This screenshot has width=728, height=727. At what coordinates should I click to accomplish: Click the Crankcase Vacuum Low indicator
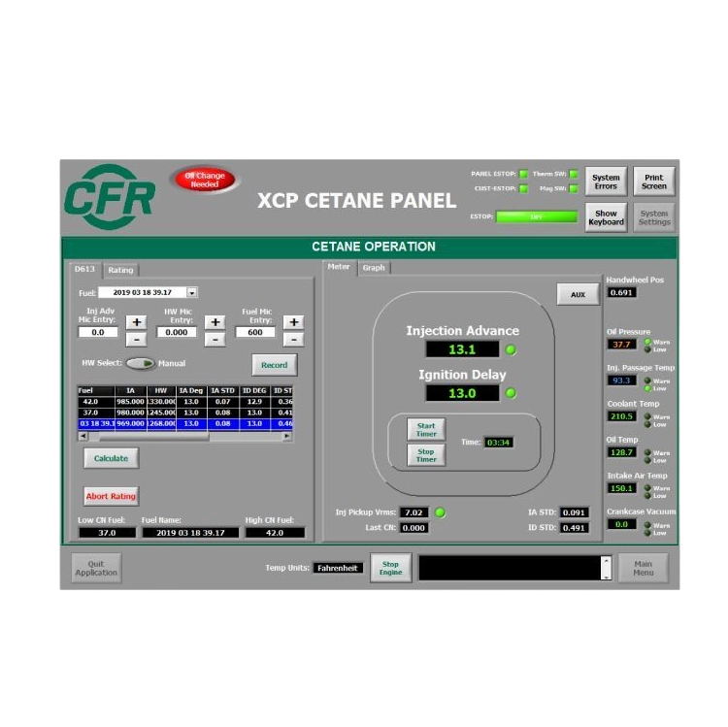click(x=647, y=533)
